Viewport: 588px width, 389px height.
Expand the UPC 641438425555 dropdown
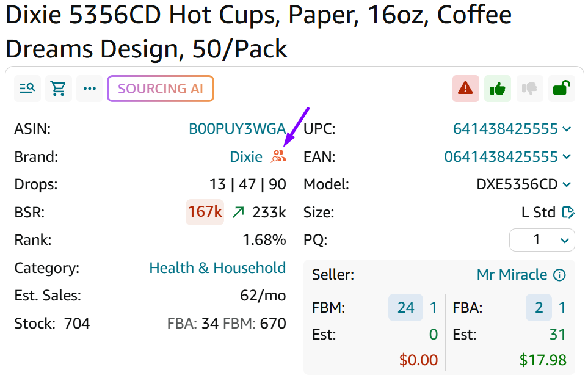(x=567, y=129)
